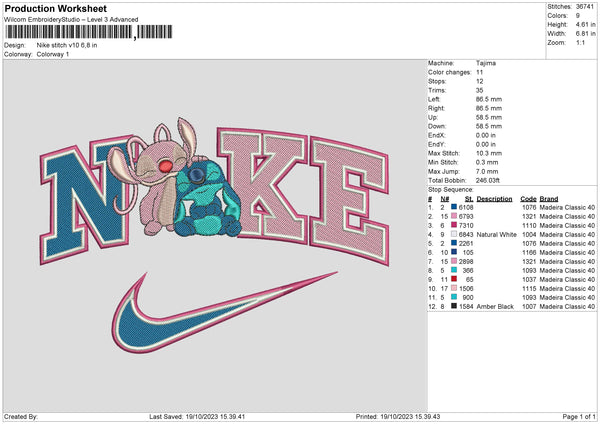600x424 pixels.
Task: Click the 'Description' column header
Action: (x=494, y=199)
